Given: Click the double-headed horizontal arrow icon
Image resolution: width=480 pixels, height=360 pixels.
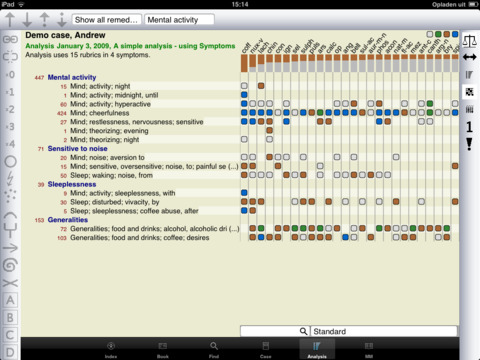Looking at the screenshot, I should click(x=469, y=57).
